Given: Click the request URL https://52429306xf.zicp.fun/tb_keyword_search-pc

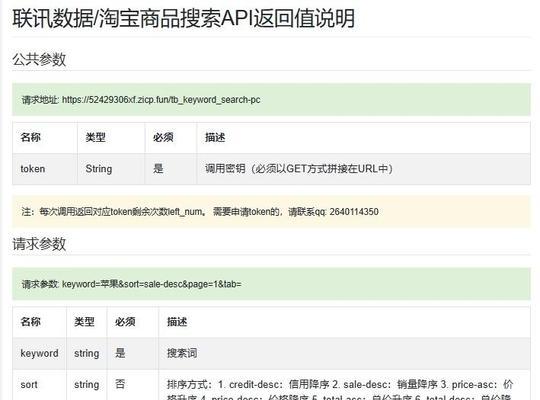Looking at the screenshot, I should pyautogui.click(x=161, y=100).
